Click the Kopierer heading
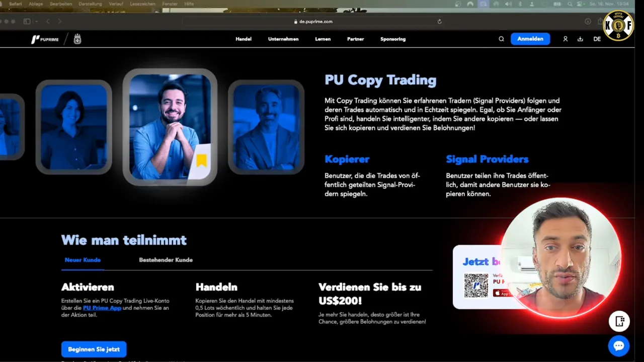Screen dimensions: 644x362 point(347,159)
